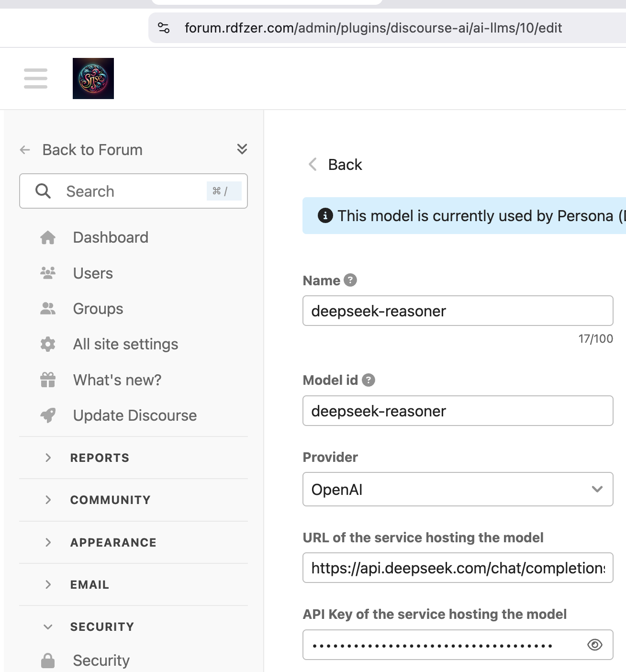Click the model hosting URL input field
Image resolution: width=626 pixels, height=672 pixels.
tap(458, 568)
